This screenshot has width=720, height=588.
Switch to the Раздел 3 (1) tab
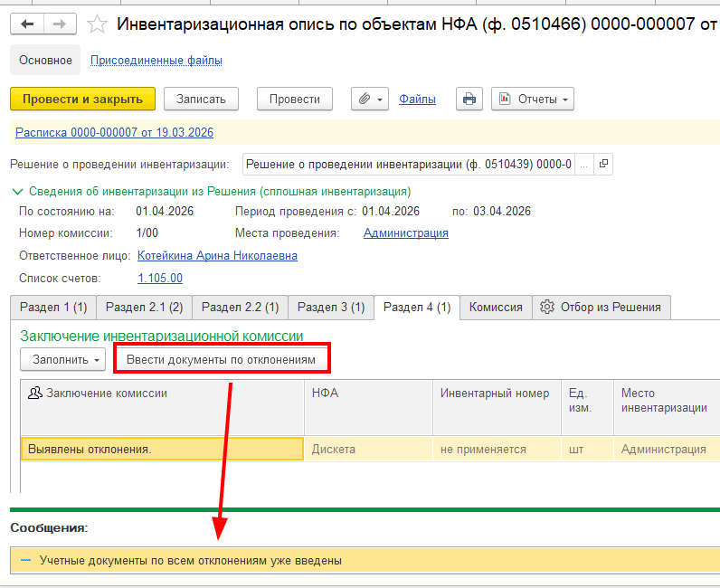click(331, 307)
